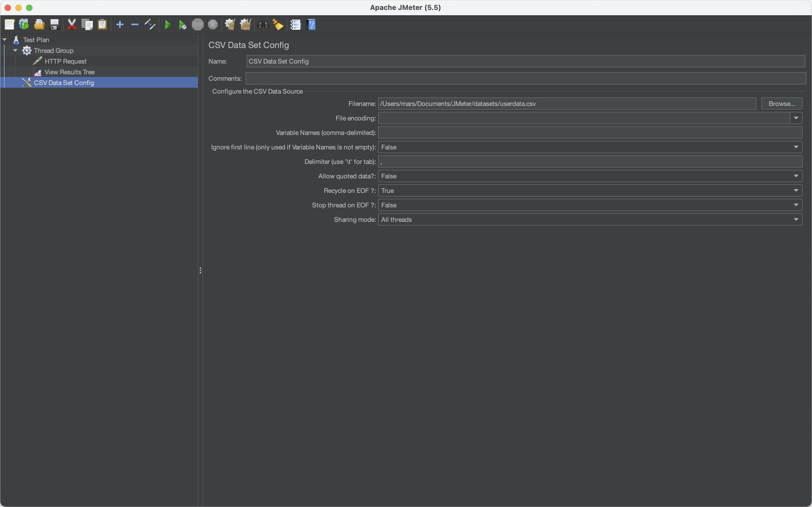This screenshot has width=812, height=507.
Task: Start the test with green play icon
Action: pyautogui.click(x=167, y=25)
